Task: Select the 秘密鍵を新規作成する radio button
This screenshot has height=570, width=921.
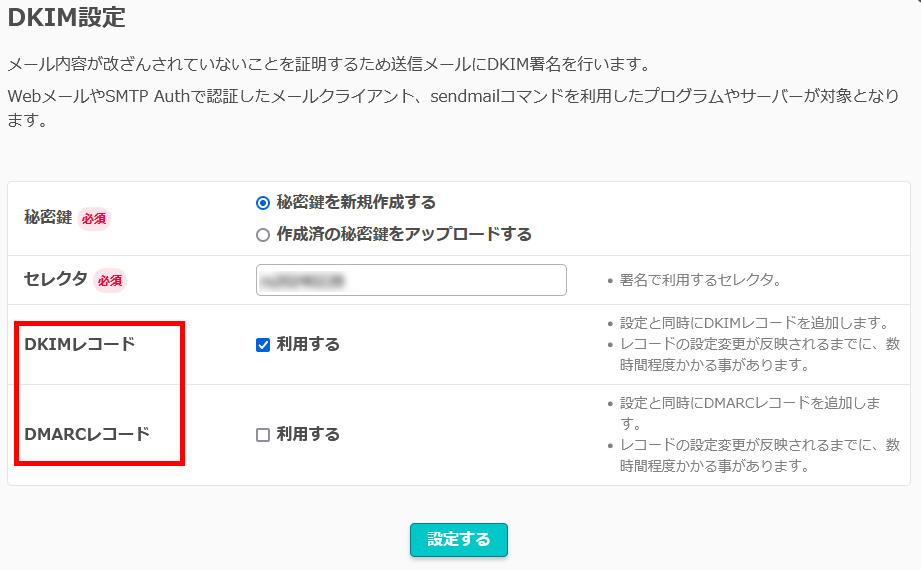Action: [x=263, y=202]
